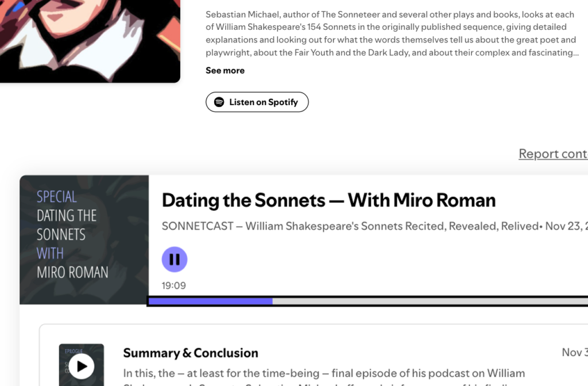Click the Nov 3 date on Summary episode
The height and width of the screenshot is (386, 588).
[574, 352]
